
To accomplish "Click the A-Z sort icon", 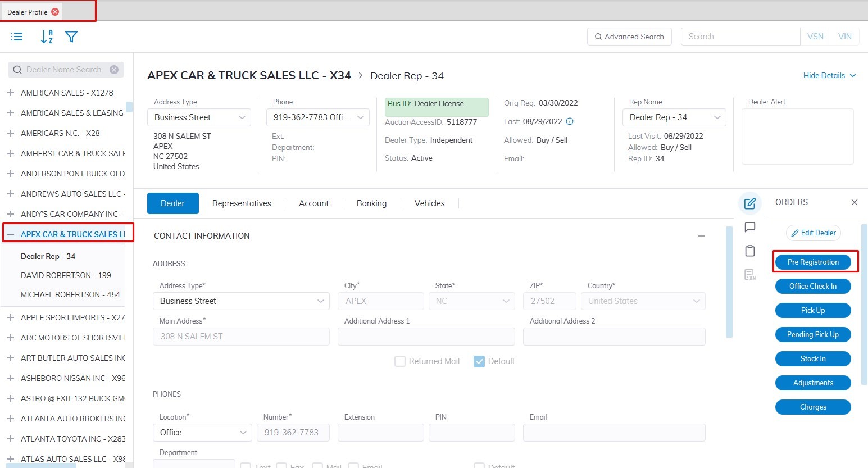I will tap(47, 37).
